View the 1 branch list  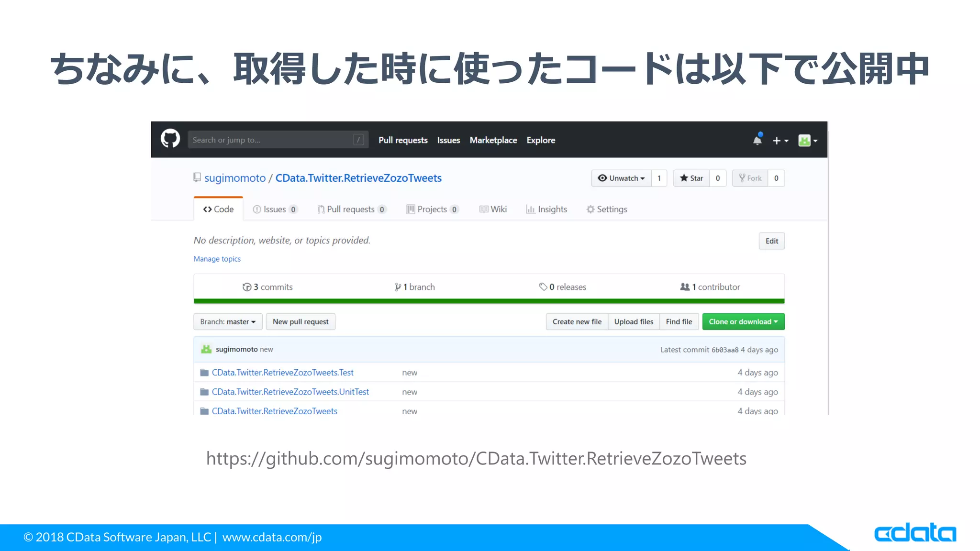point(414,287)
